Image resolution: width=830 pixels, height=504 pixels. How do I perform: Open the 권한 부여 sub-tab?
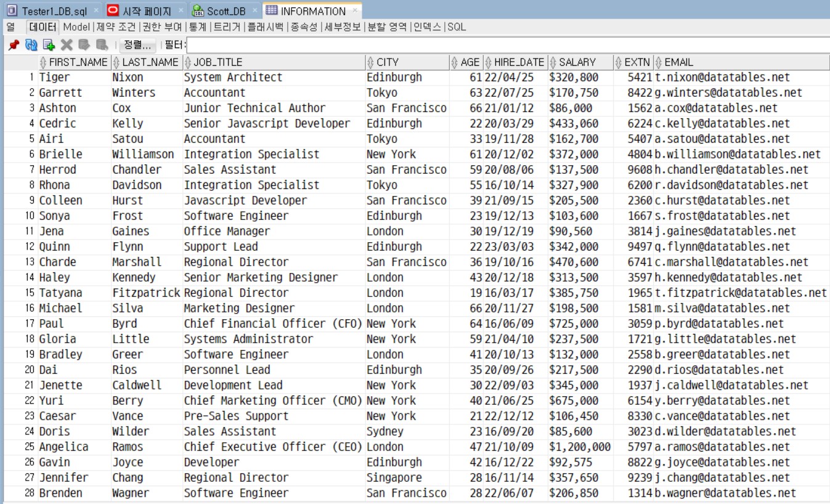click(x=163, y=27)
